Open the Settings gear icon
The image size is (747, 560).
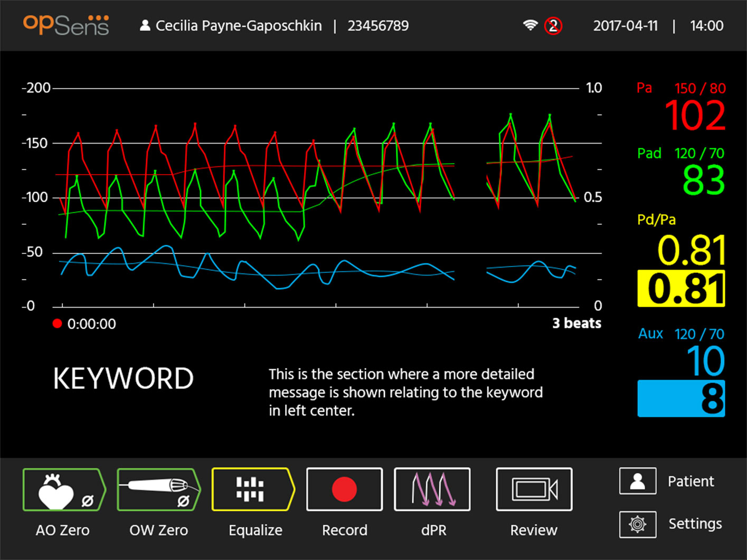(x=638, y=524)
